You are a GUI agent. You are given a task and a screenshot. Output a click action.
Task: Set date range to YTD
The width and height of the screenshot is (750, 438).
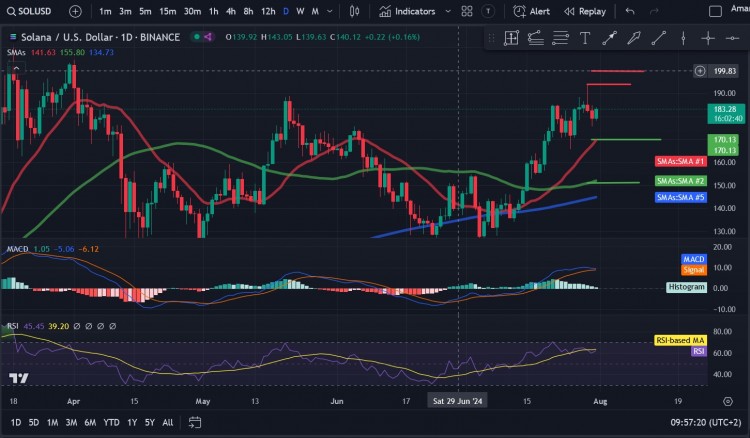click(x=111, y=423)
